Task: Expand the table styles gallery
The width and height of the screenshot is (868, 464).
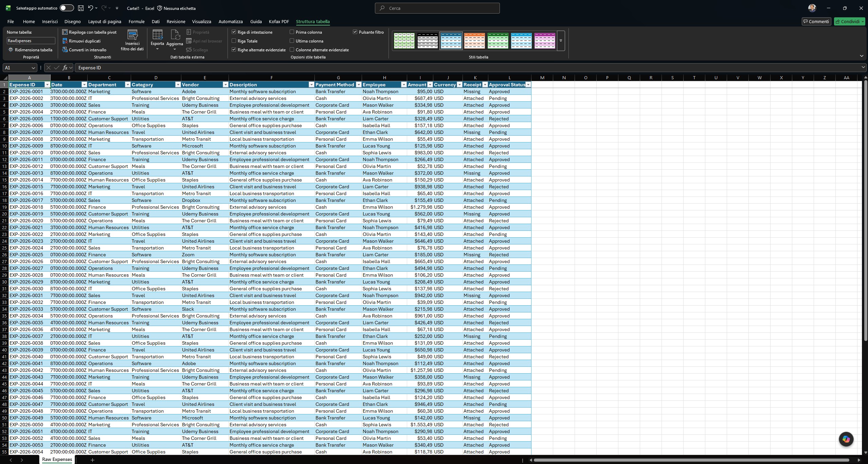Action: [x=561, y=41]
